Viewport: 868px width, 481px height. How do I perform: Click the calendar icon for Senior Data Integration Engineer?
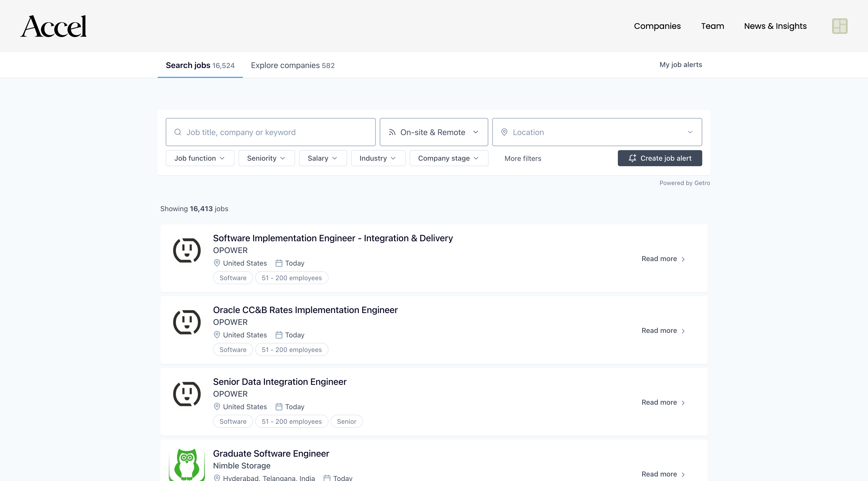click(279, 406)
